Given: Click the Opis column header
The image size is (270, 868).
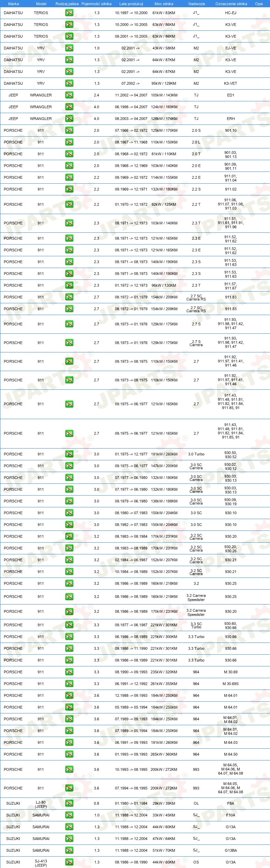Looking at the screenshot, I should coord(259,4).
